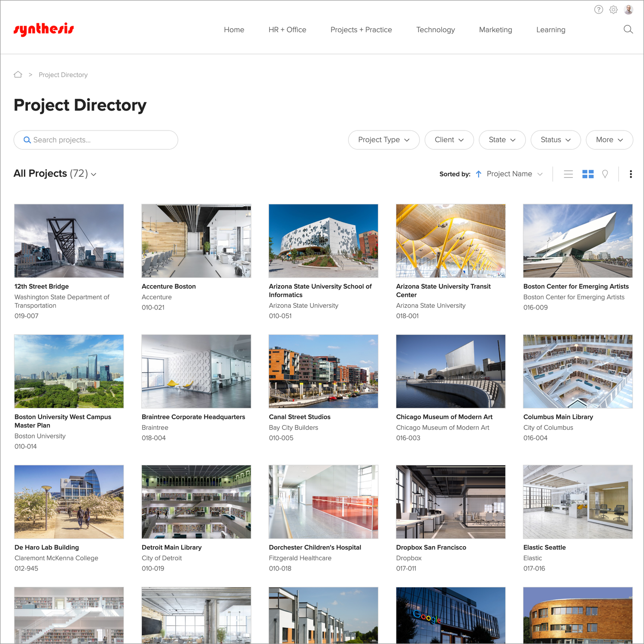The height and width of the screenshot is (644, 644).
Task: Open the Project Type filter dropdown
Action: pyautogui.click(x=383, y=140)
